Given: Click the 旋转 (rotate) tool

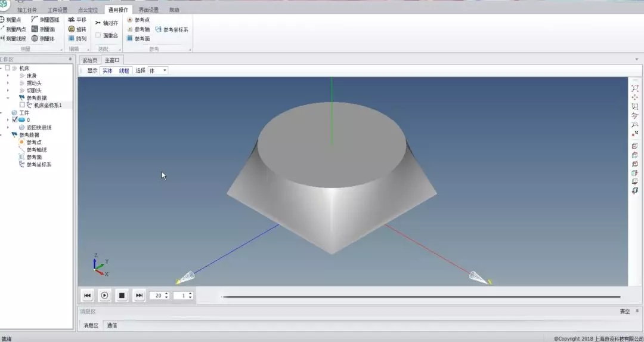Looking at the screenshot, I should (77, 29).
